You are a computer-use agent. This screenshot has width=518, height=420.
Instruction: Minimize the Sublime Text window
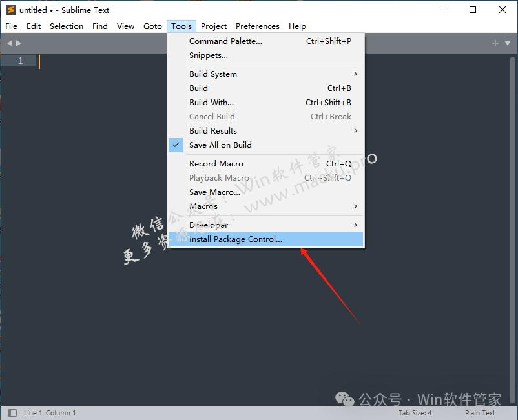(444, 10)
